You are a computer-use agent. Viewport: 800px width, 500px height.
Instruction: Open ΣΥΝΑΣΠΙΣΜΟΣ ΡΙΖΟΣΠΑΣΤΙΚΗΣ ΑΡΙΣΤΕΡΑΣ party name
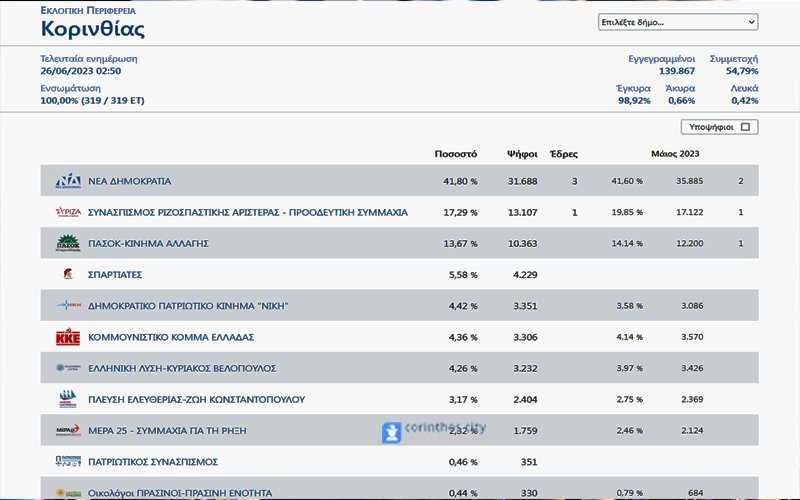pos(248,212)
